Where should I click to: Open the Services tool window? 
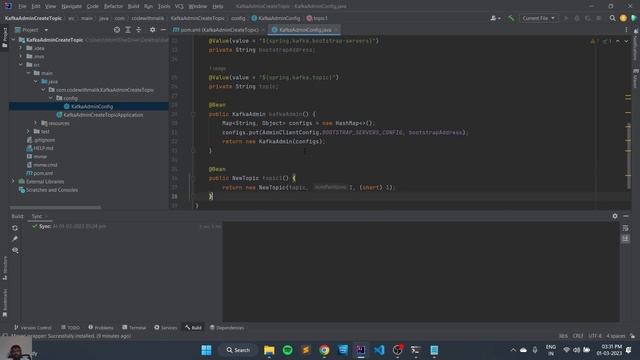[x=166, y=328]
